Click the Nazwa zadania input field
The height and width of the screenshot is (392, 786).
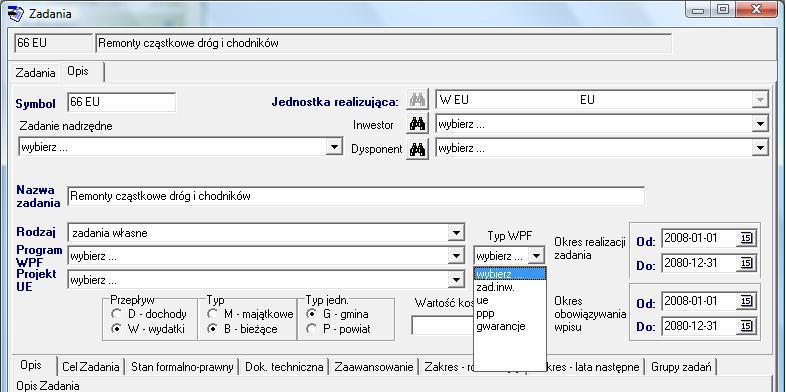tap(356, 196)
